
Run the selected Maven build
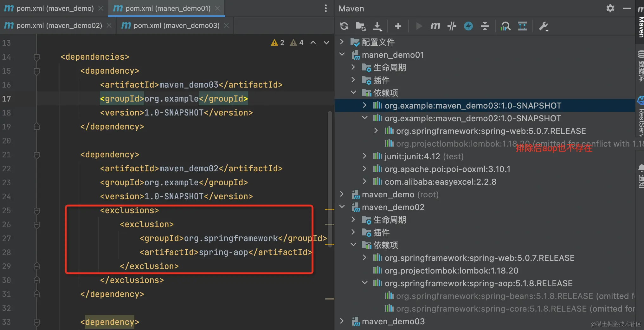pos(419,26)
